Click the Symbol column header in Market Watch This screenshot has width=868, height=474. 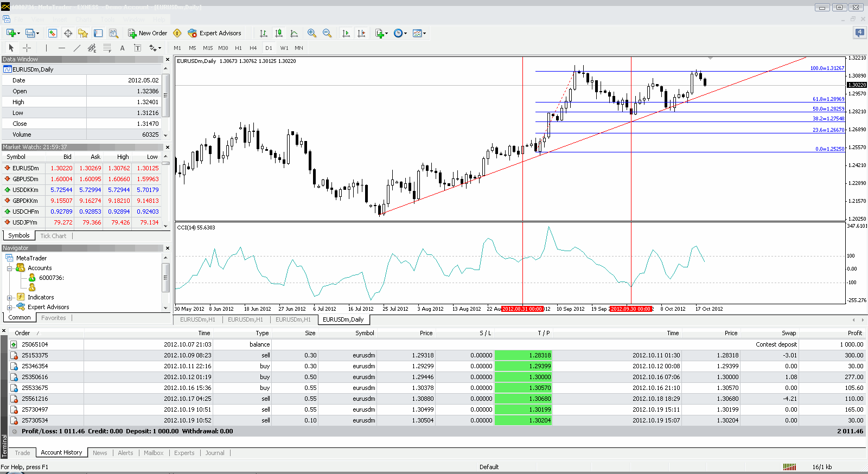(23, 157)
